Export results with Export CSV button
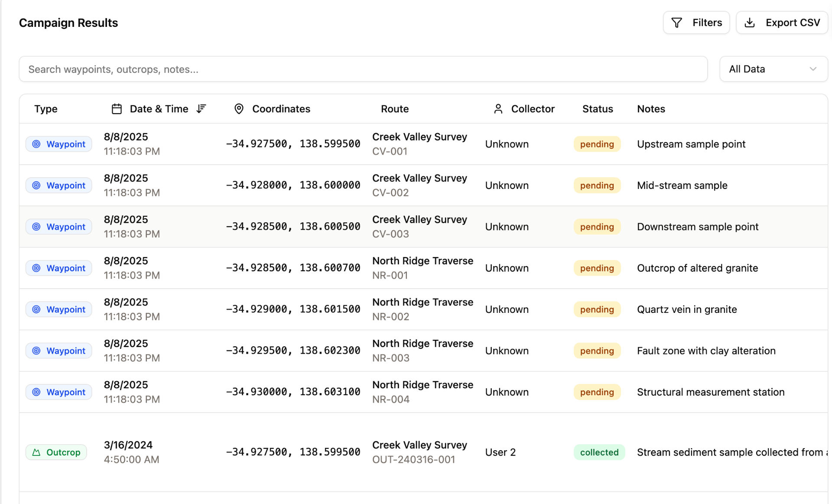The width and height of the screenshot is (832, 504). 782,23
